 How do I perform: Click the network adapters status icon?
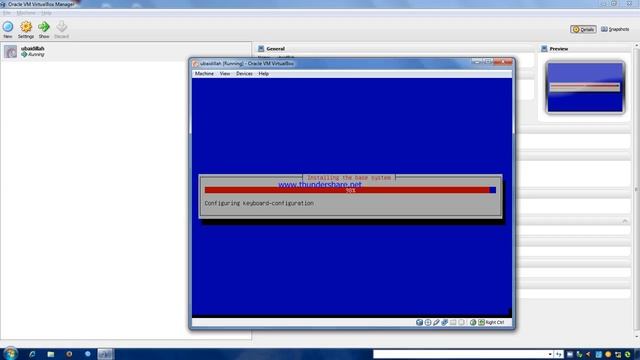444,322
